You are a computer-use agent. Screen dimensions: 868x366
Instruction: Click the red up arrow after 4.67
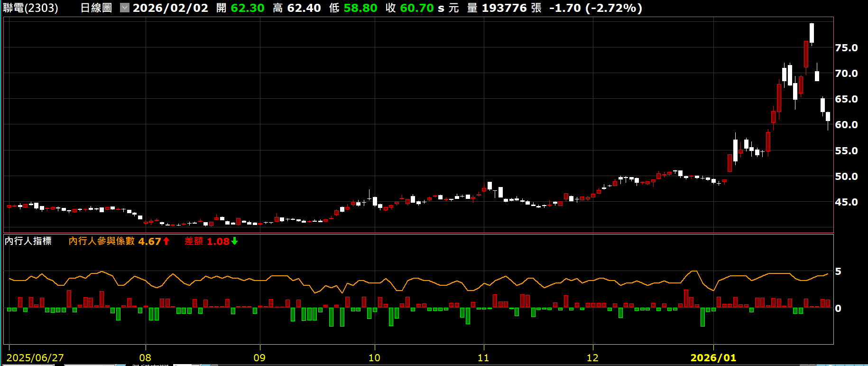(x=166, y=241)
